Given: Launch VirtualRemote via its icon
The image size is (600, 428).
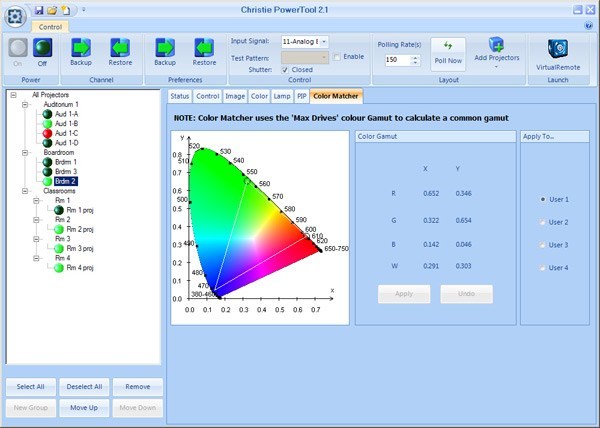Looking at the screenshot, I should [558, 49].
